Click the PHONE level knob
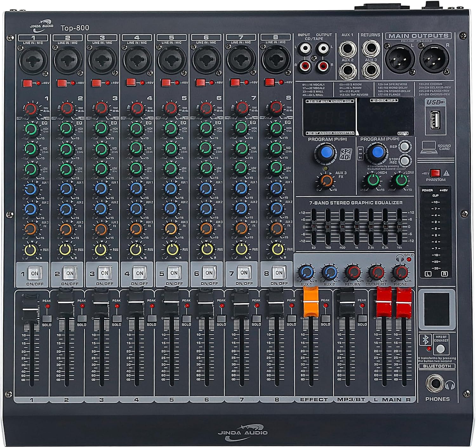Screen dimensions: 476x448 pyautogui.click(x=401, y=272)
